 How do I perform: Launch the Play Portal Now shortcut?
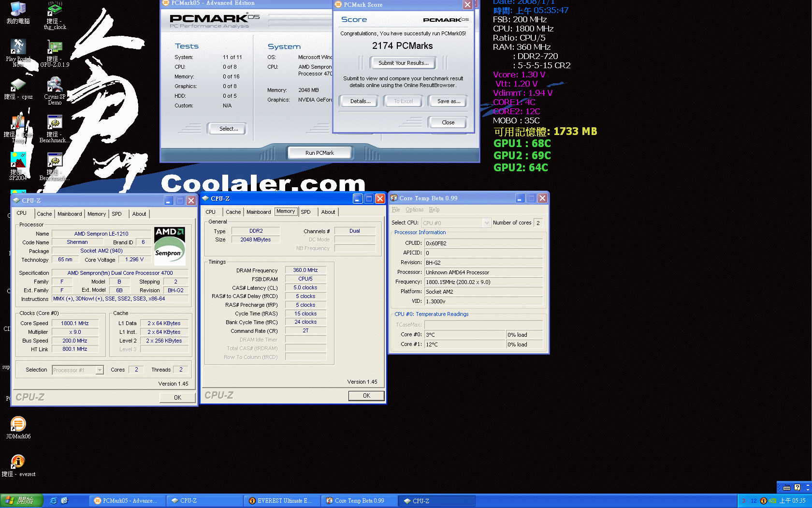pos(18,53)
